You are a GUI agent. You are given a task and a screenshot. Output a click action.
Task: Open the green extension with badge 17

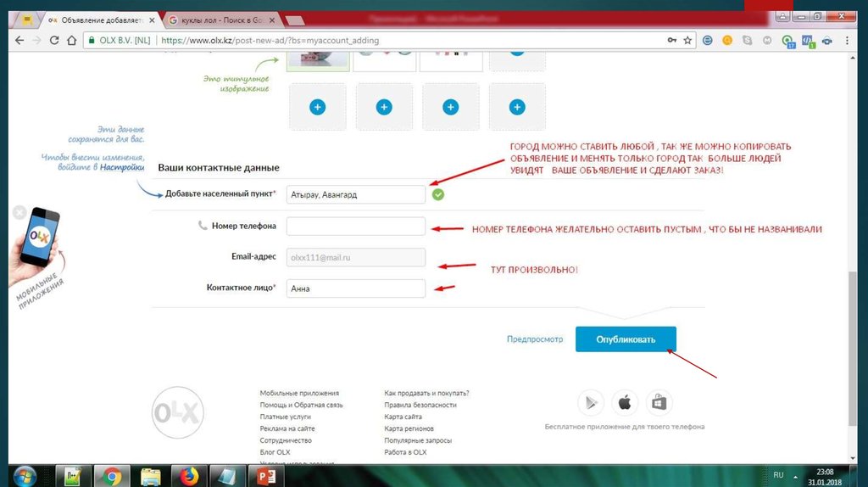pyautogui.click(x=787, y=41)
